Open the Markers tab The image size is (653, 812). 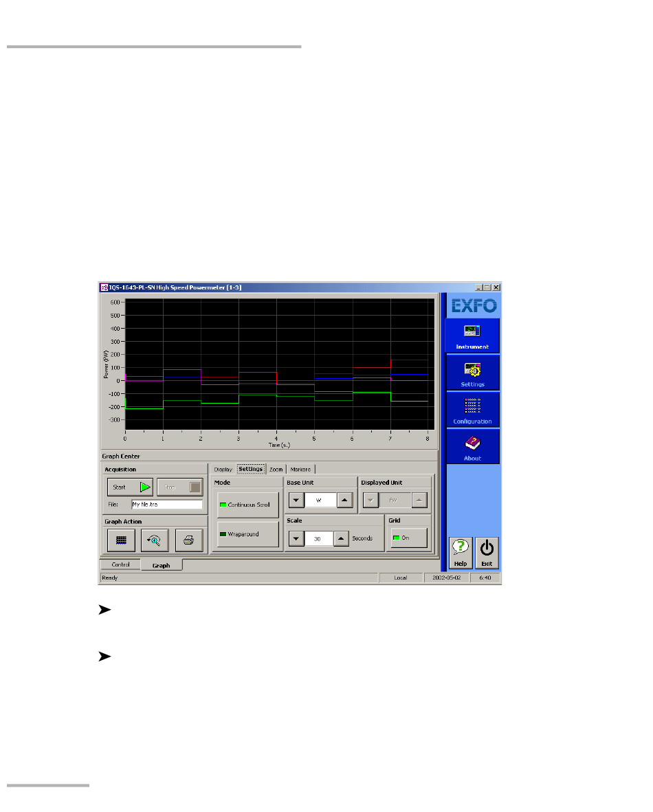tap(300, 470)
